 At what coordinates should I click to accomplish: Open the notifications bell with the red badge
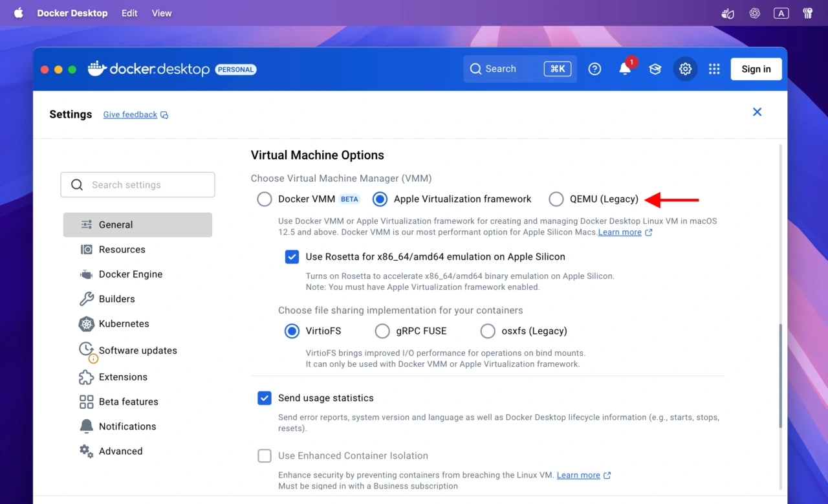(625, 69)
